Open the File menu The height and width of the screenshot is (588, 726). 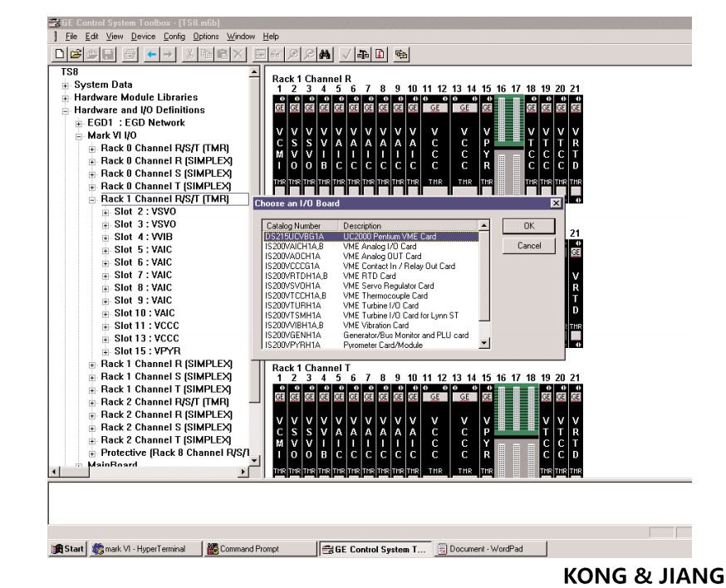pyautogui.click(x=71, y=36)
